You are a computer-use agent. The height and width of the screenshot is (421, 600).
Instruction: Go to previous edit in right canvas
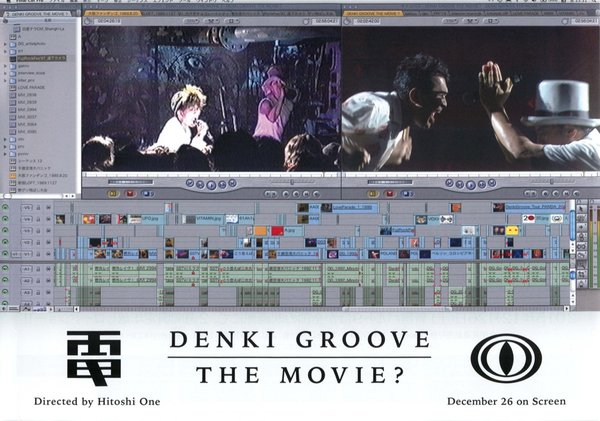(450, 183)
